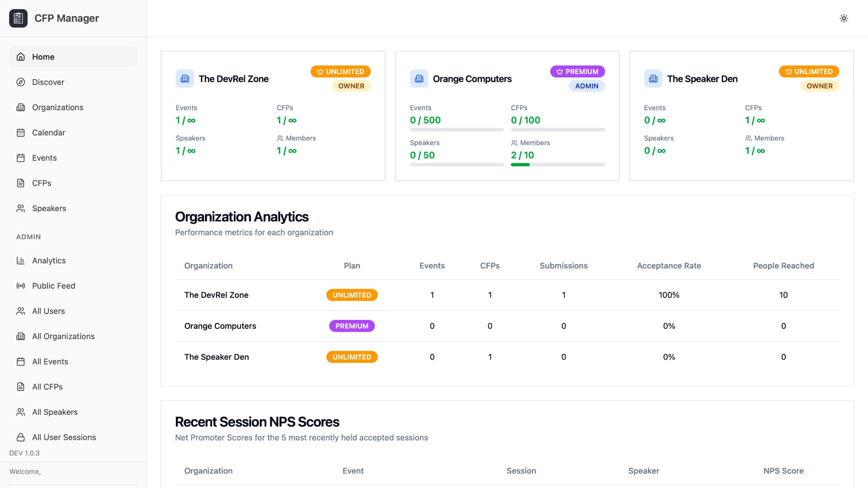Select Home in the navigation menu
Screen dimensions: 868x488
pos(43,56)
